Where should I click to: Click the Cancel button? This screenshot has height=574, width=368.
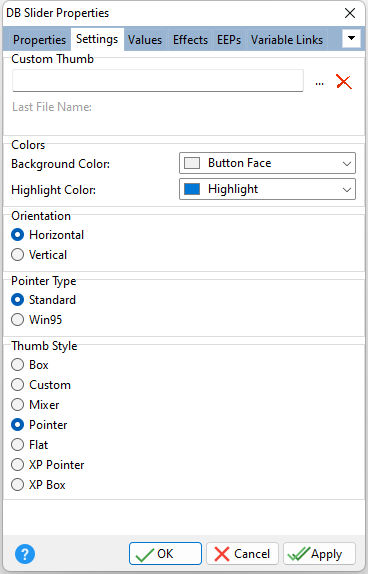pos(242,554)
